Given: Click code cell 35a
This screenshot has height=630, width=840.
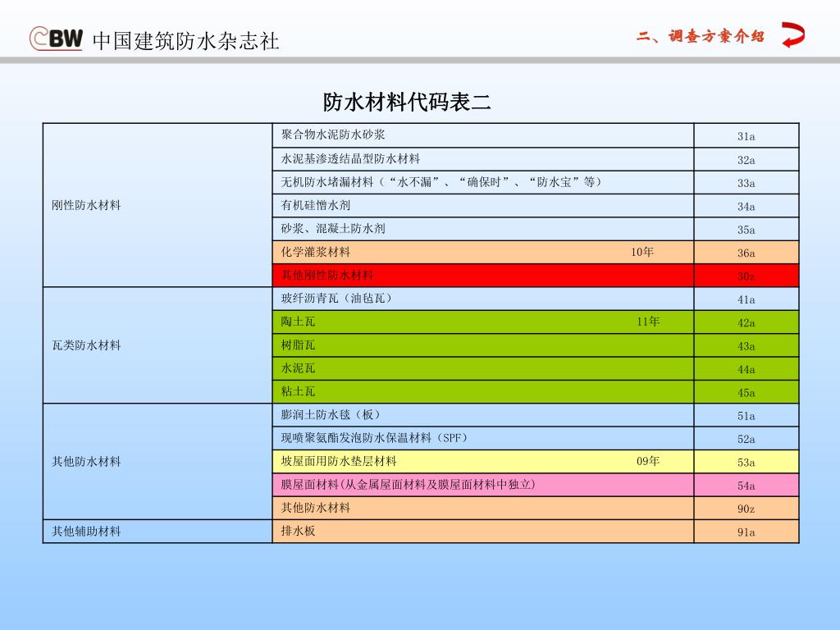Looking at the screenshot, I should [x=746, y=229].
